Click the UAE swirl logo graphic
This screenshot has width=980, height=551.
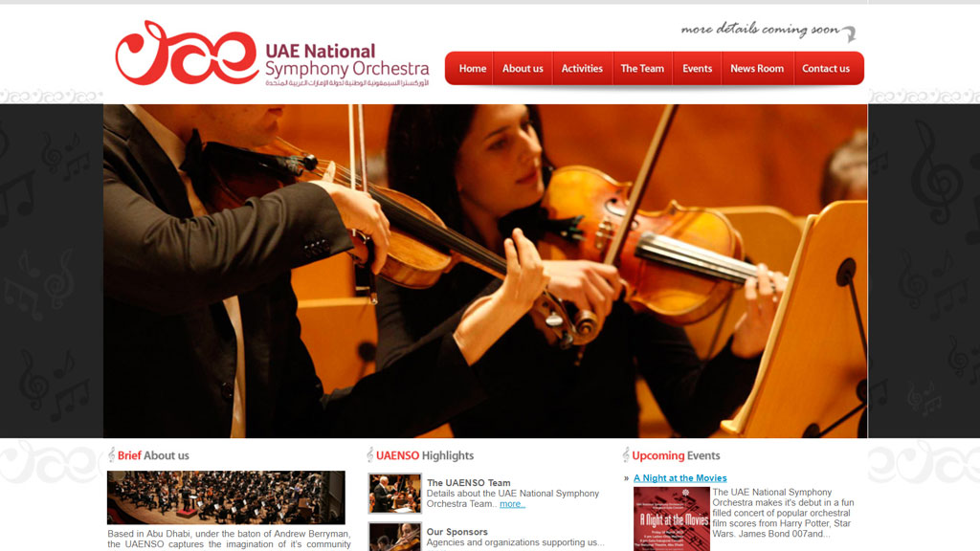(187, 53)
